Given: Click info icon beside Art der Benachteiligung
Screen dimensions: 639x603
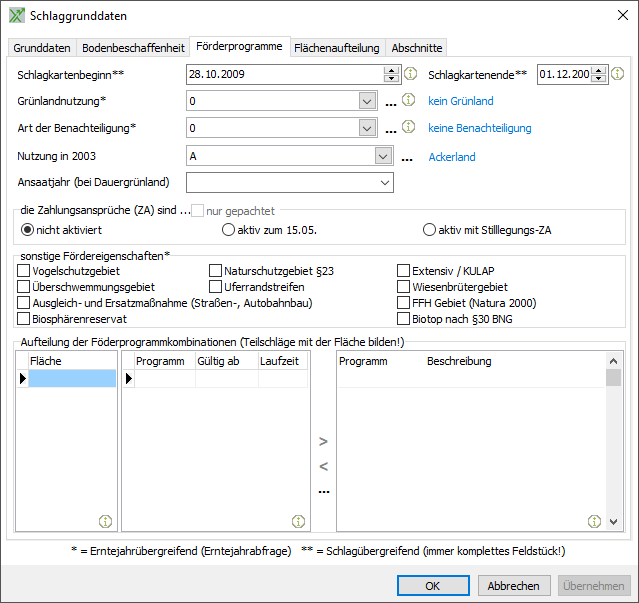Looking at the screenshot, I should click(408, 128).
